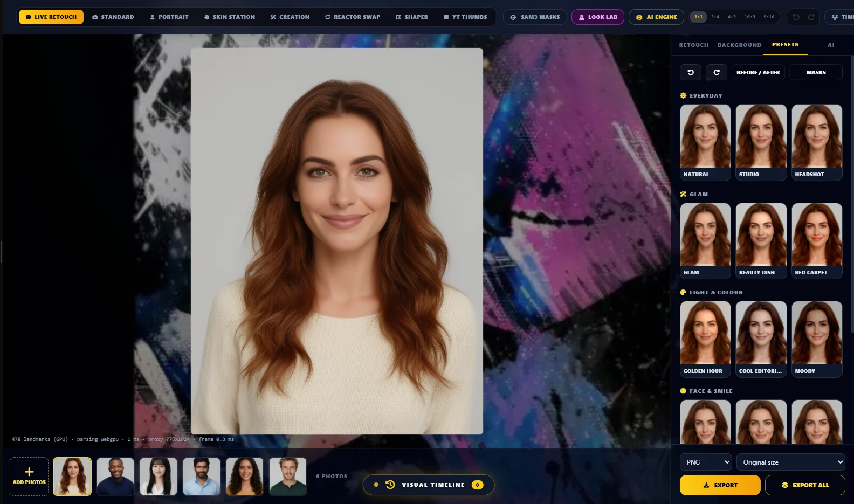Set aspect ratio to 1:1
The width and height of the screenshot is (854, 504).
[699, 17]
